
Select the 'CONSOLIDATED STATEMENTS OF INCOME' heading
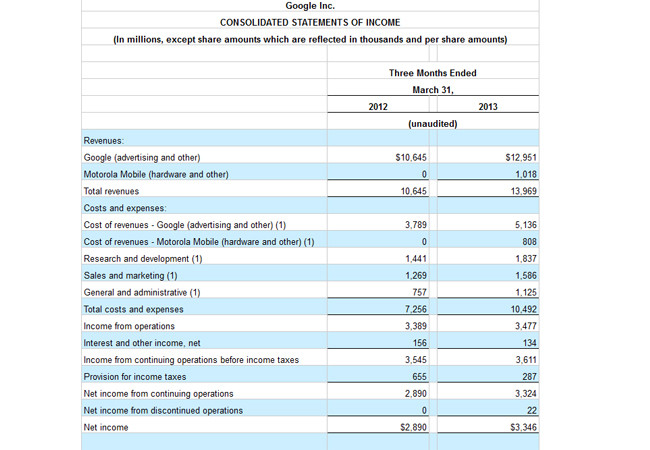point(310,23)
